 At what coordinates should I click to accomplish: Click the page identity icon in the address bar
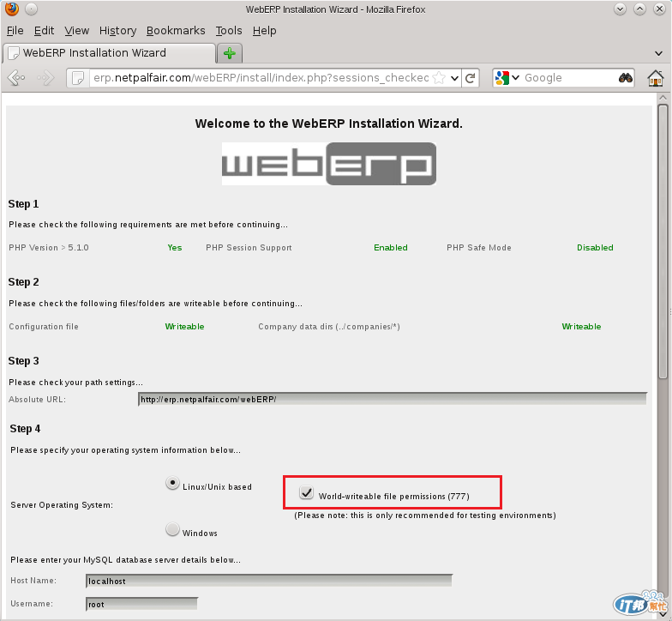click(78, 78)
